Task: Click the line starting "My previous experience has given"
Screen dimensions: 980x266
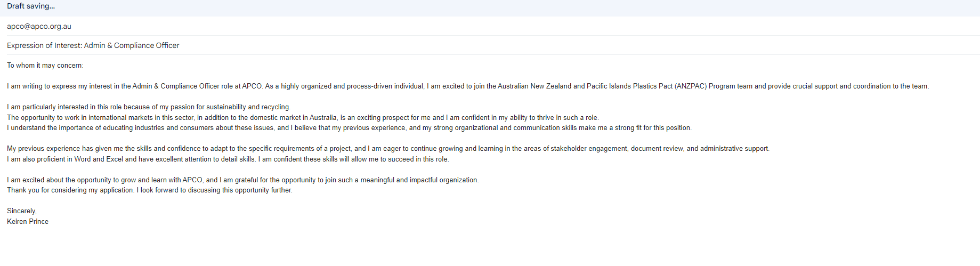Action: tap(388, 149)
